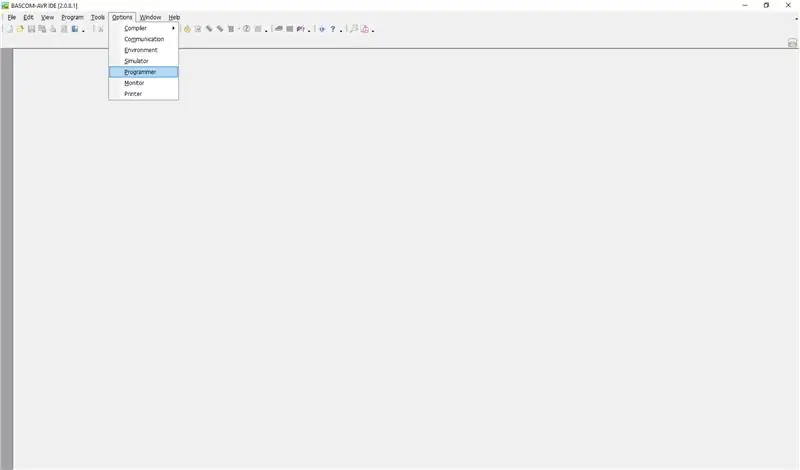Screen dimensions: 800x470
Task: Open the Edit menu
Action: (29, 17)
